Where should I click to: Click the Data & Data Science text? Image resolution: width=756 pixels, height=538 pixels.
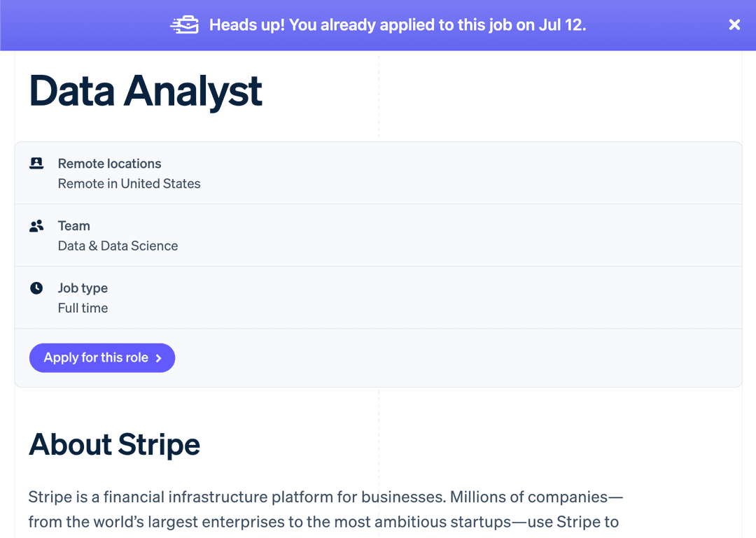(x=118, y=246)
